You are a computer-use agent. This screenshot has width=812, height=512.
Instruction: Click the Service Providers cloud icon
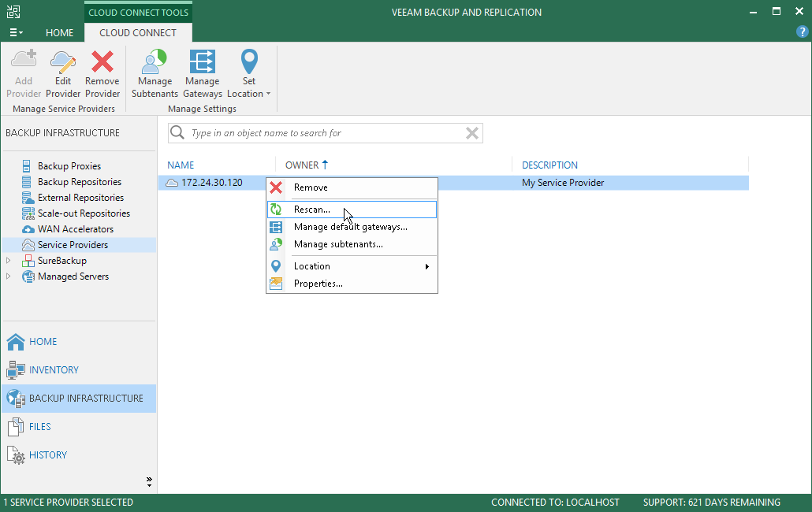tap(28, 245)
